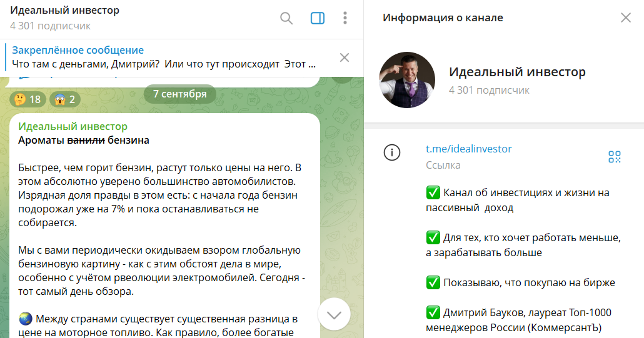Image resolution: width=644 pixels, height=338 pixels.
Task: Click the first green checkmark emoji
Action: [x=433, y=192]
